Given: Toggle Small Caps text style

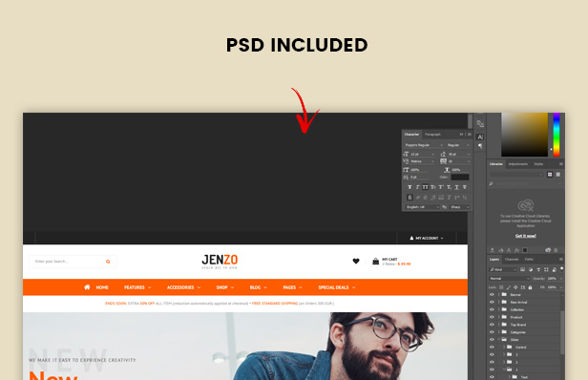Looking at the screenshot, I should (x=433, y=187).
